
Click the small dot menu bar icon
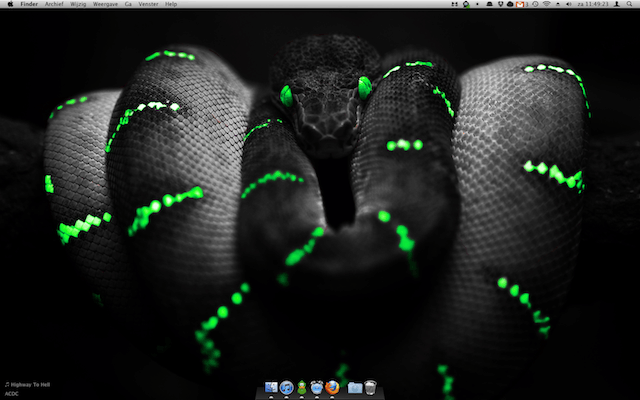(x=477, y=4)
